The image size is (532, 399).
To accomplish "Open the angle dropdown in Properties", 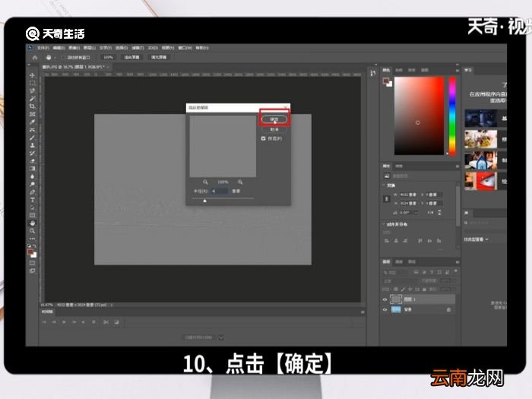I will [416, 213].
